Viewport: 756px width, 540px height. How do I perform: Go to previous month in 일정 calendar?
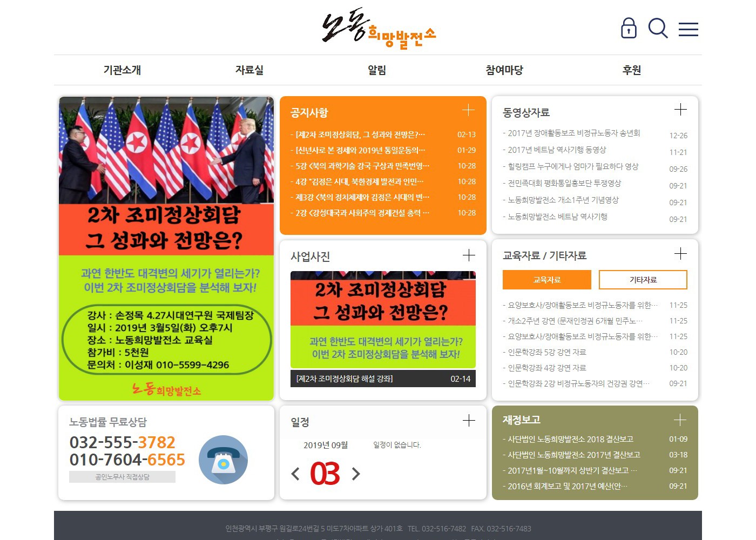(295, 474)
